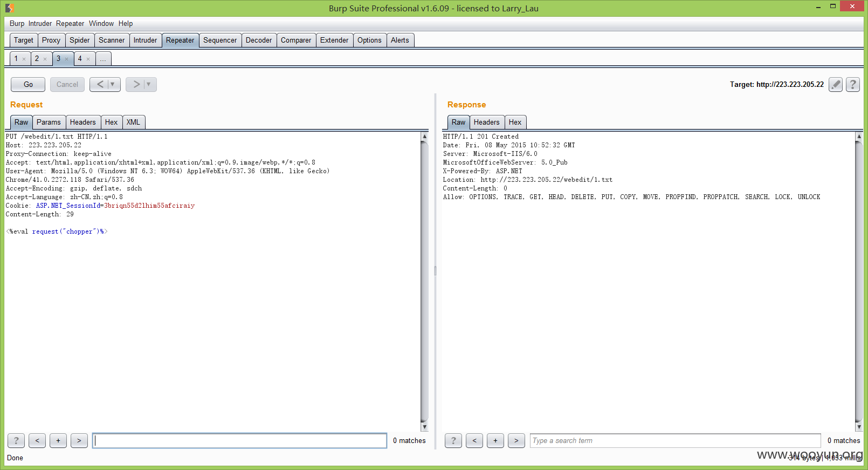The height and width of the screenshot is (470, 868).
Task: Switch to the Target tab
Action: click(x=24, y=40)
